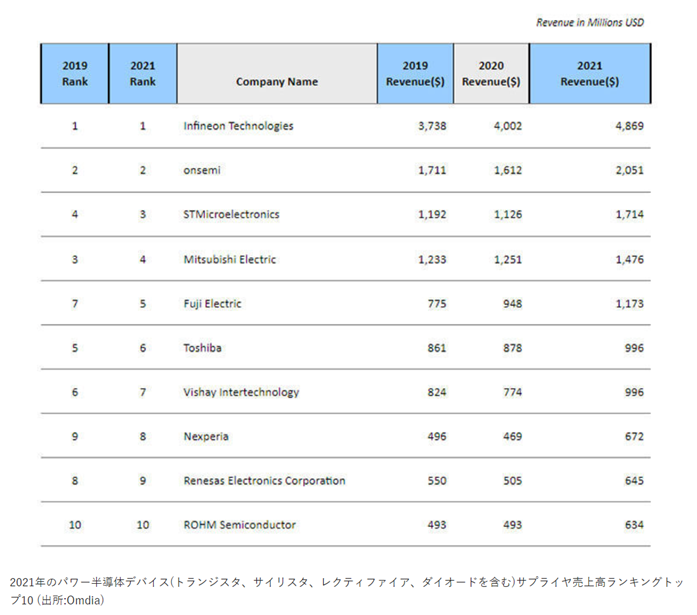Viewport: 697px width, 615px height.
Task: Click Fuji Electric's 2021 rank 5
Action: click(x=143, y=304)
